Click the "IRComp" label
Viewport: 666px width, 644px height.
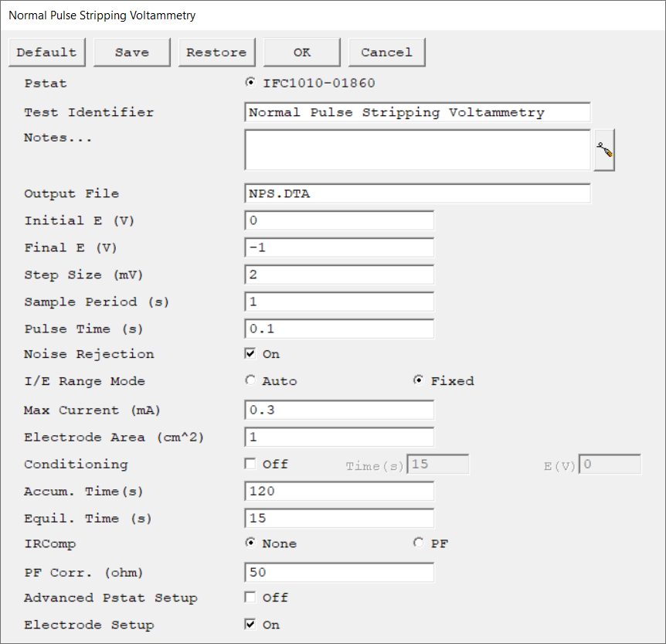pyautogui.click(x=50, y=544)
